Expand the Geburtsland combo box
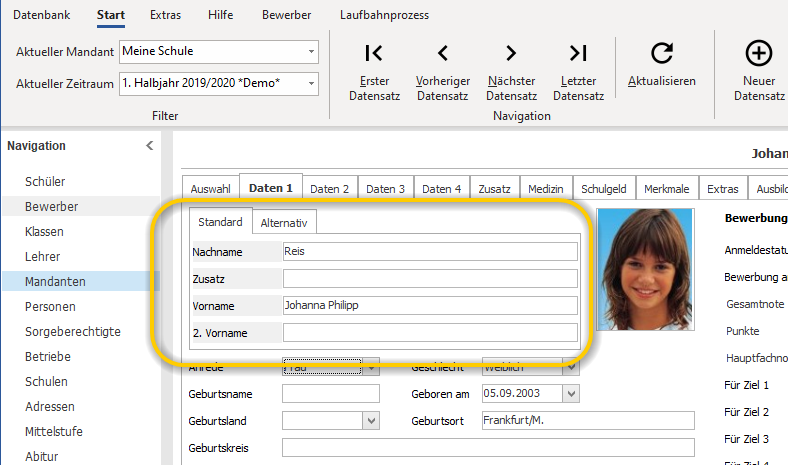The image size is (788, 465). click(x=371, y=421)
